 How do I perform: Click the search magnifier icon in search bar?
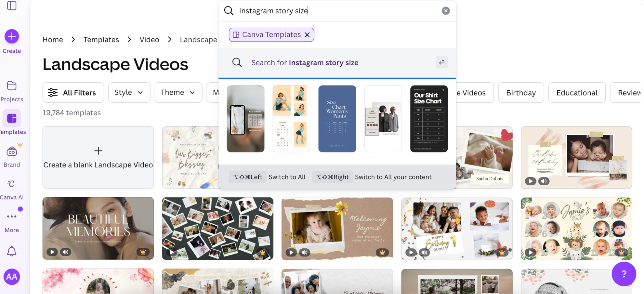(229, 11)
